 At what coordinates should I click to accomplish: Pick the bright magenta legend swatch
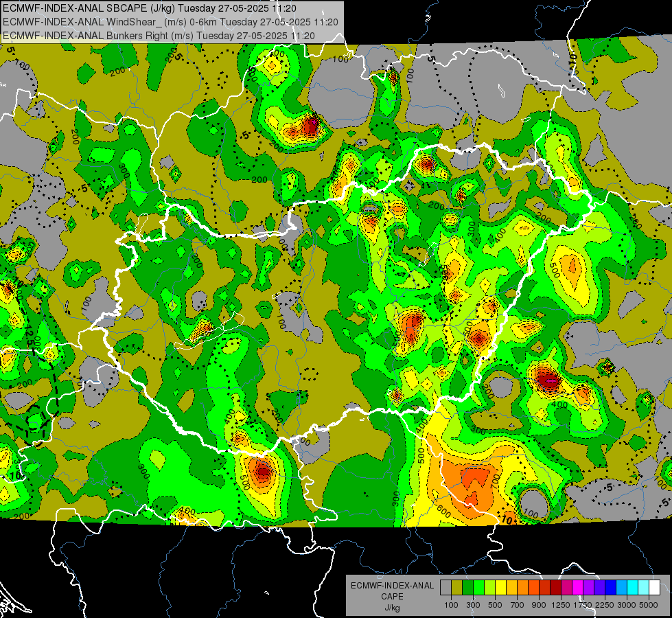pos(578,587)
